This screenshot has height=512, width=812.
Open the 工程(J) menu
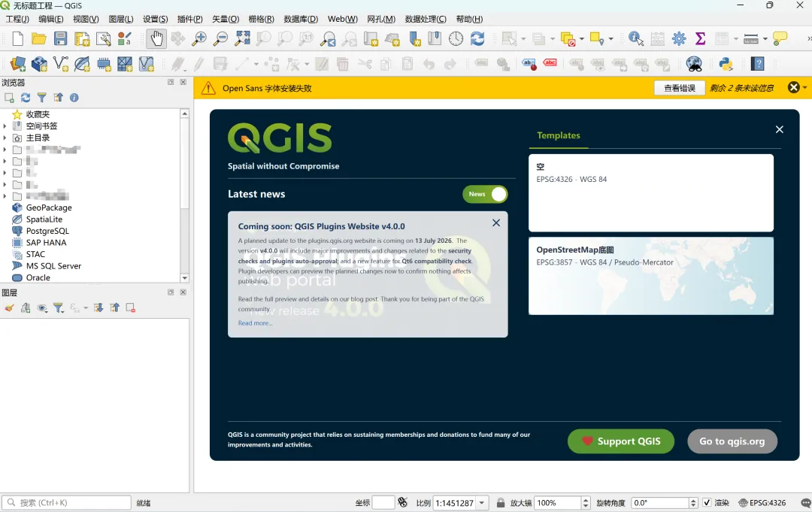[17, 19]
